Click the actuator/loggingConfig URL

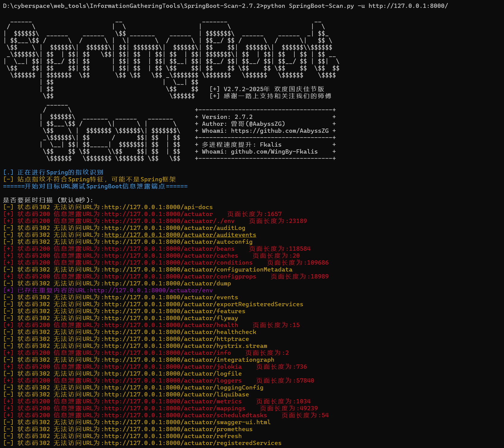tap(184, 387)
